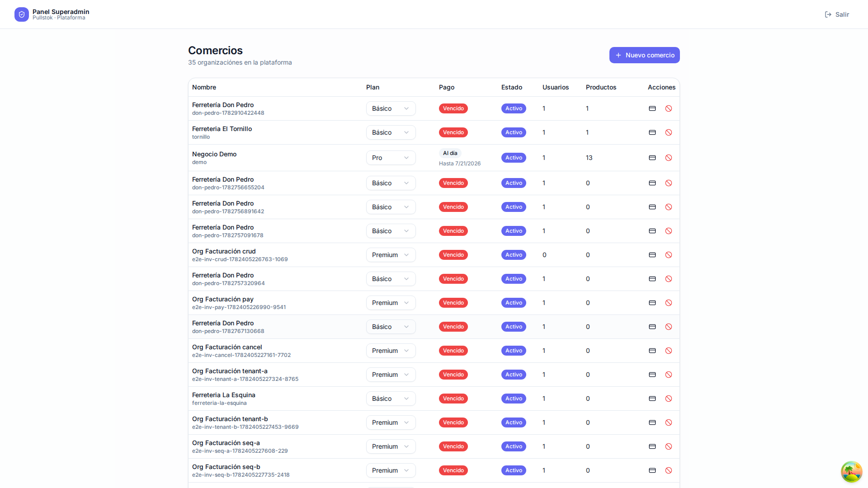Image resolution: width=868 pixels, height=488 pixels.
Task: Open payment icon for don-pedro-1782756655204 row
Action: (x=652, y=183)
